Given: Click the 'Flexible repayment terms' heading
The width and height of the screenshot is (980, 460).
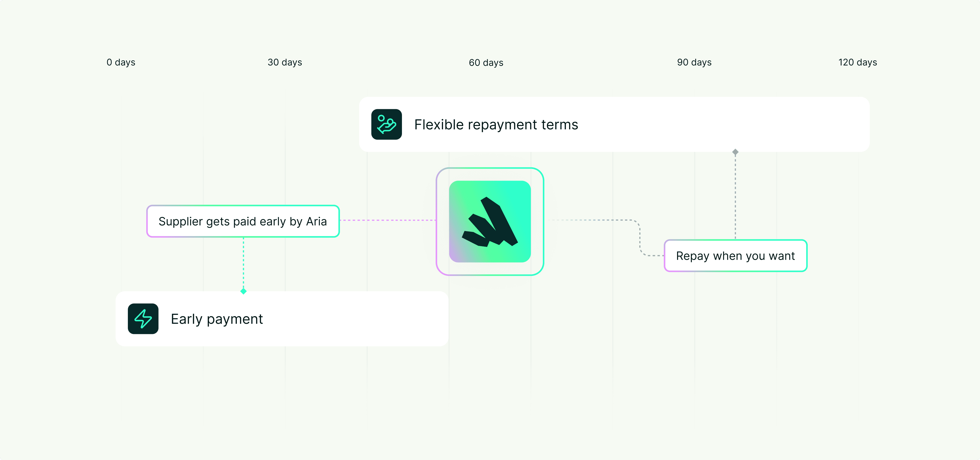Looking at the screenshot, I should coord(496,125).
